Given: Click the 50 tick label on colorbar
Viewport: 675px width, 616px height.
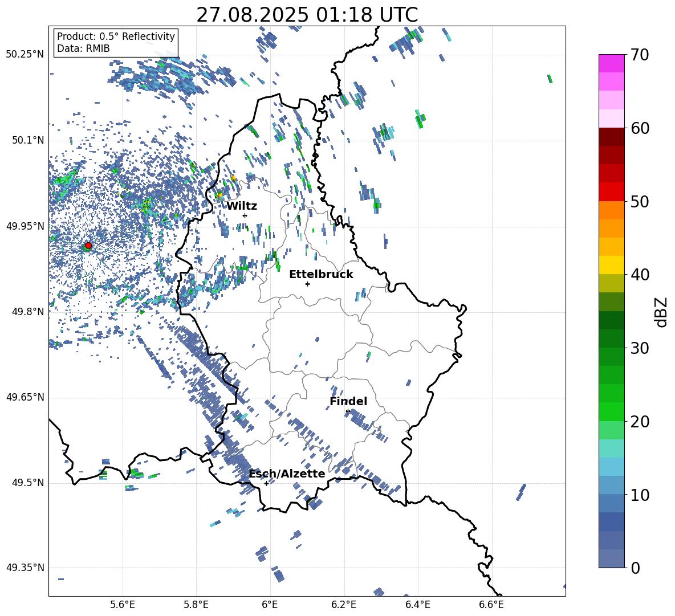Looking at the screenshot, I should (640, 201).
